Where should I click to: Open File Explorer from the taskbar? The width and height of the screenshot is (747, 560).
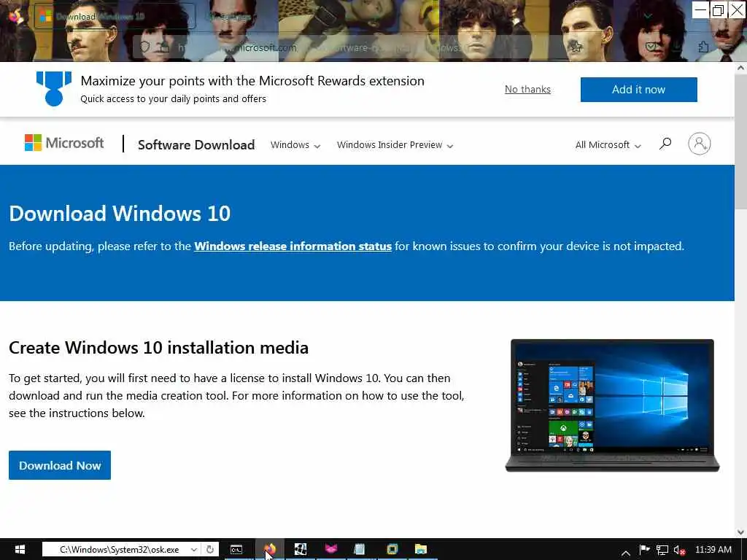coord(421,549)
